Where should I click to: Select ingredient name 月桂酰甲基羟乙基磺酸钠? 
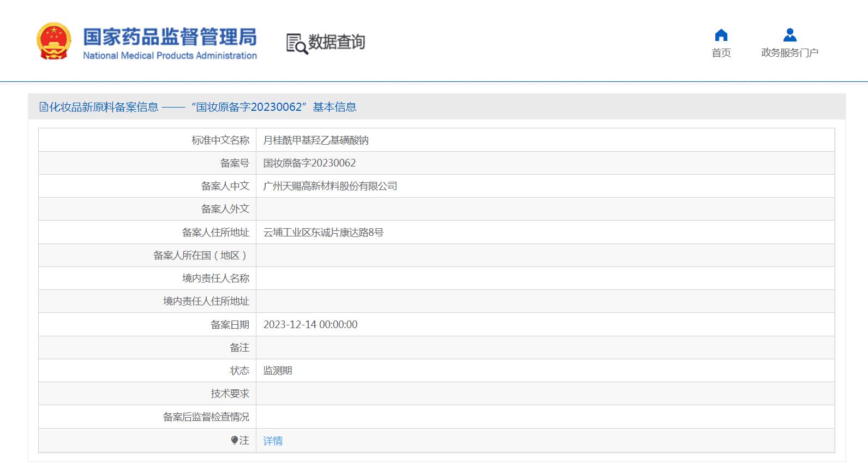click(x=316, y=140)
